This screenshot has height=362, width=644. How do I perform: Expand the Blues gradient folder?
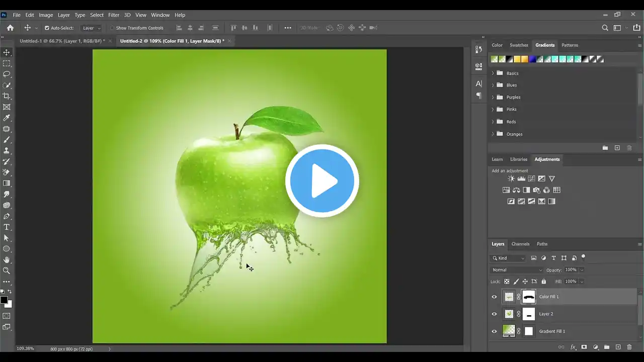click(493, 85)
